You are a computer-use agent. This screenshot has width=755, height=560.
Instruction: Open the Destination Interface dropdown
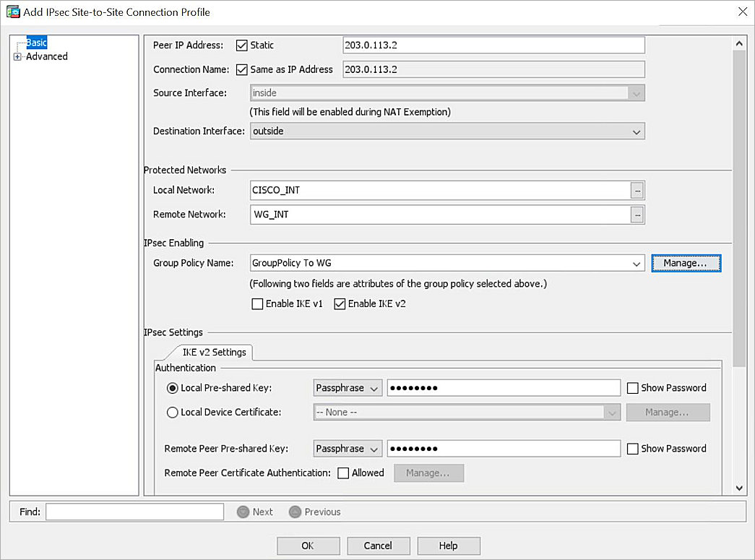point(635,131)
